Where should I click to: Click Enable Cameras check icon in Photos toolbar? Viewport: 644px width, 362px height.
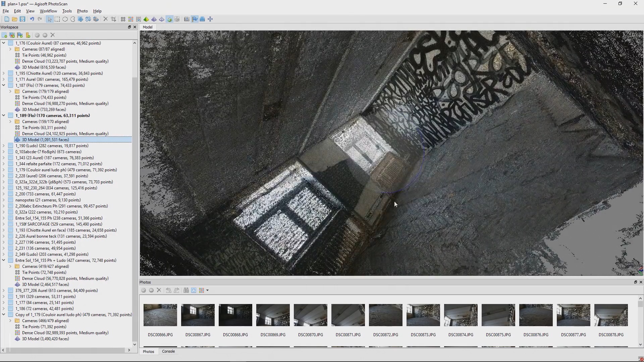(144, 290)
